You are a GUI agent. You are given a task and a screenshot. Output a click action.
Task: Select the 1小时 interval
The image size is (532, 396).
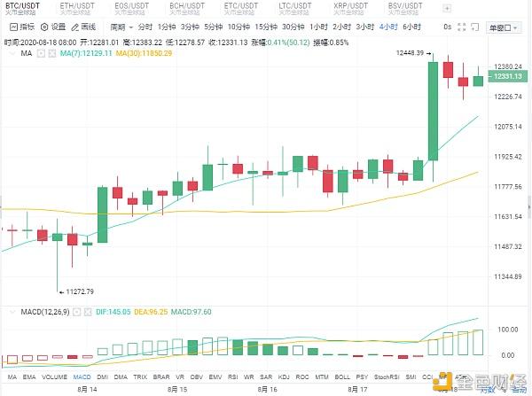pos(318,27)
